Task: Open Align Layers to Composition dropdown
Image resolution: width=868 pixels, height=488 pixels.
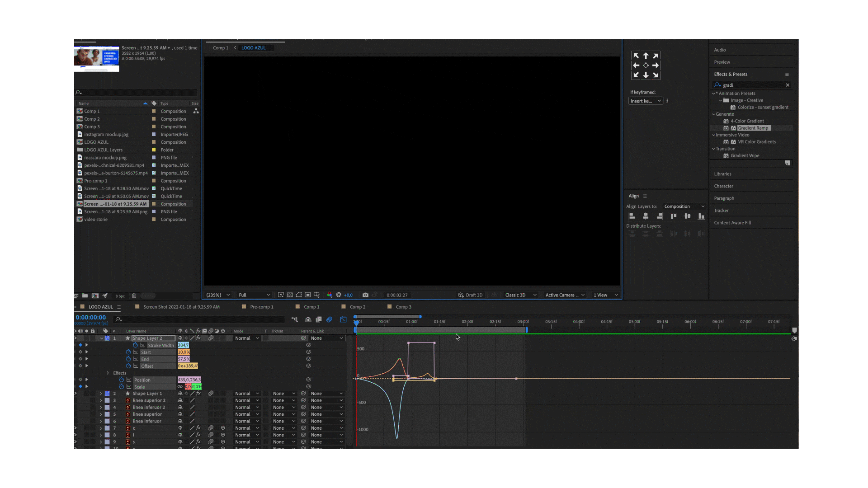Action: click(684, 206)
